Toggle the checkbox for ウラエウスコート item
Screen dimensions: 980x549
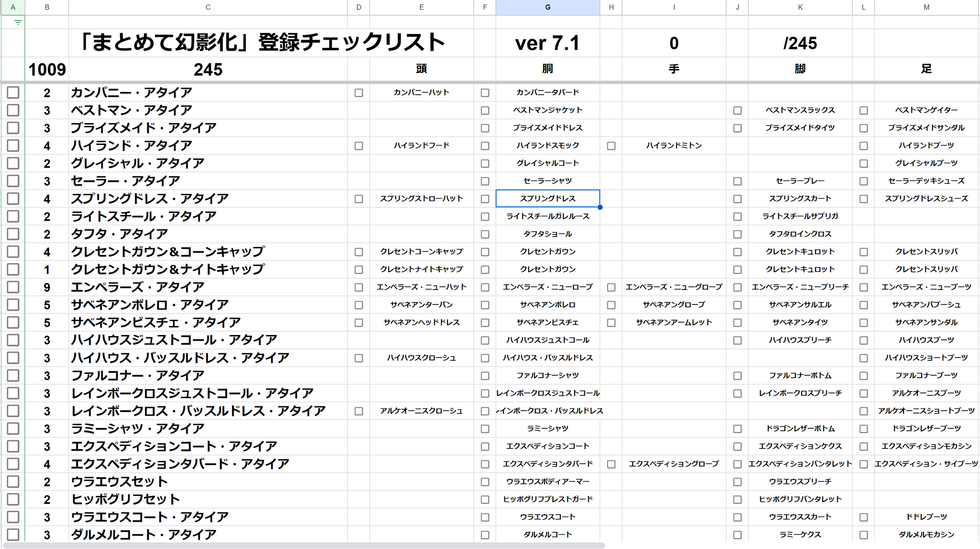pos(485,517)
